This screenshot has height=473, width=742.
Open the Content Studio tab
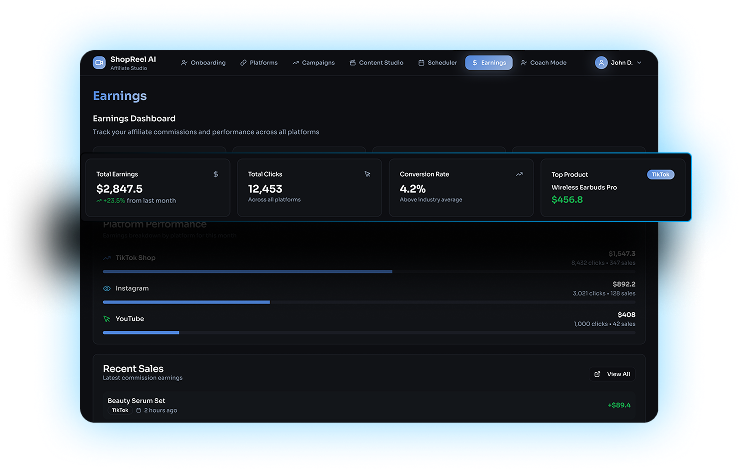coord(376,62)
